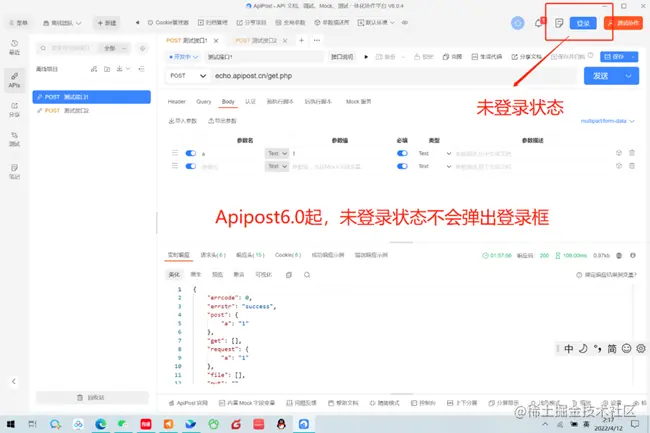Click the globe icon in response status bar
Image resolution: width=650 pixels, height=433 pixels.
(619, 256)
